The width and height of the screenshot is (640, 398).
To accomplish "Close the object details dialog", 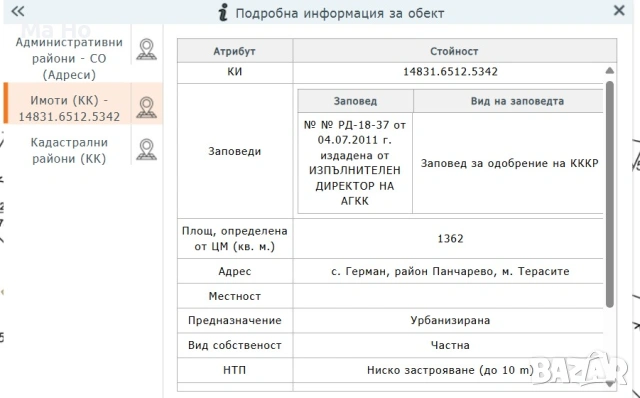I will 619,11.
